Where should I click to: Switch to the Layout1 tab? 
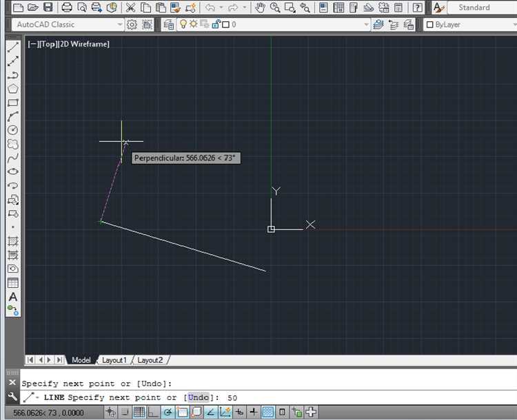tap(114, 360)
